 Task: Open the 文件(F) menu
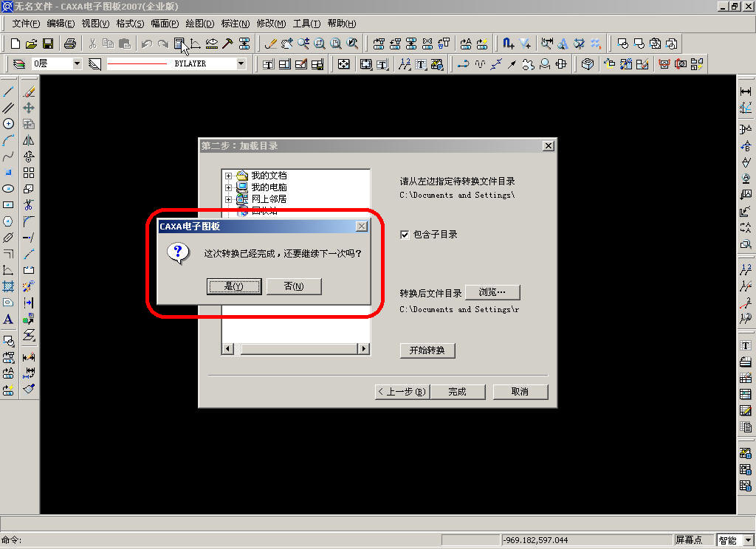coord(26,24)
